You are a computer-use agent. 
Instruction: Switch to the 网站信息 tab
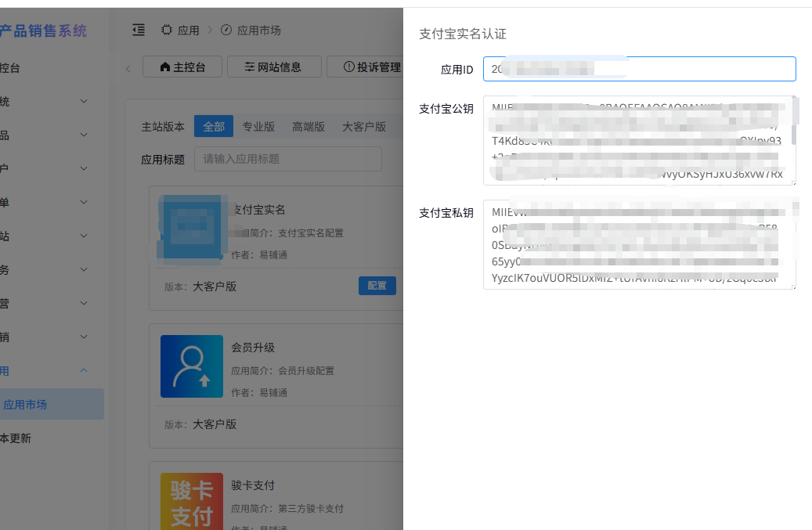pyautogui.click(x=273, y=67)
